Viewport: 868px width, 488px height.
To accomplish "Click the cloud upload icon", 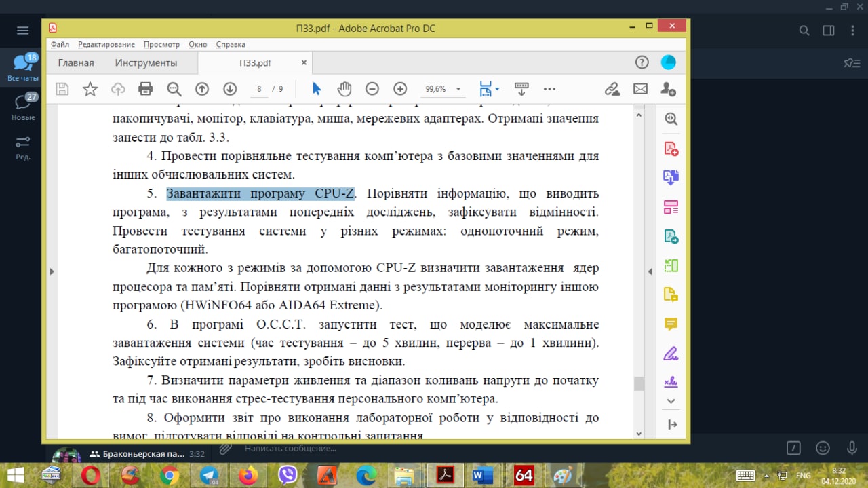I will 118,89.
